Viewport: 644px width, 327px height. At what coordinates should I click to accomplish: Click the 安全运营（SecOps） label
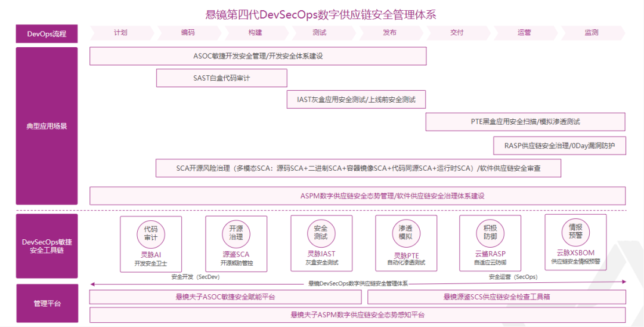click(x=513, y=277)
